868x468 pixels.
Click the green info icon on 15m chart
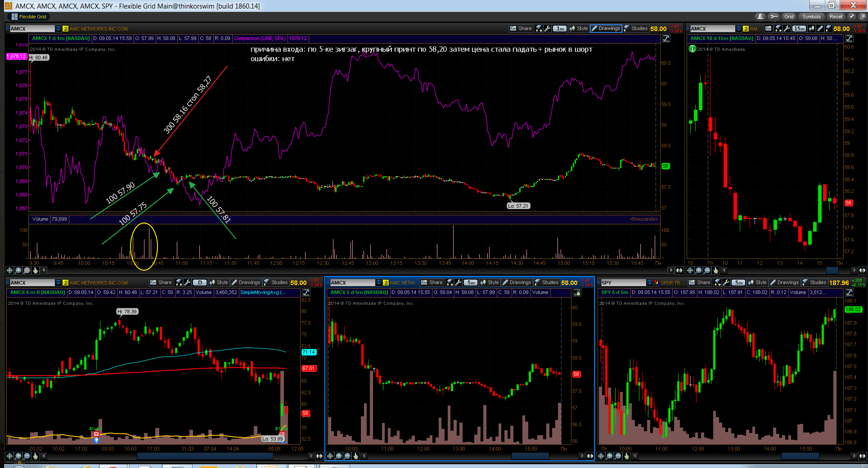(693, 49)
